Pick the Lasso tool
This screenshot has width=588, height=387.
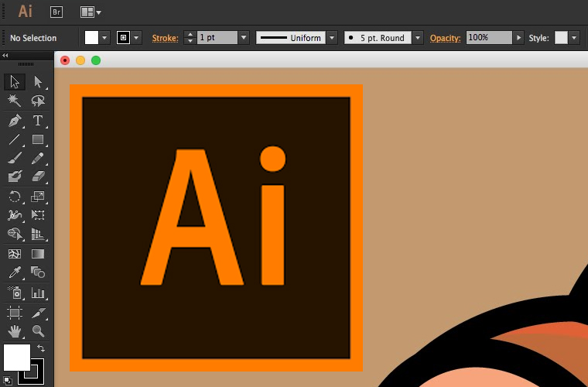click(x=38, y=101)
